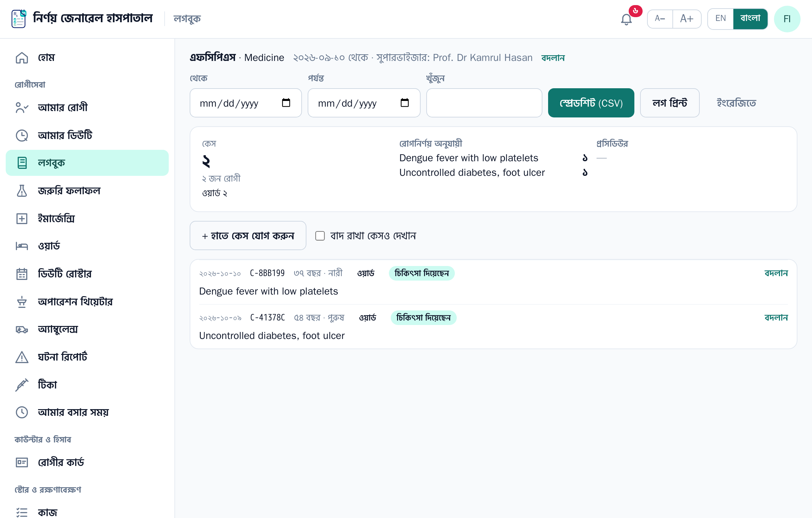Click the টিকা syringe icon
This screenshot has width=812, height=518.
22,385
